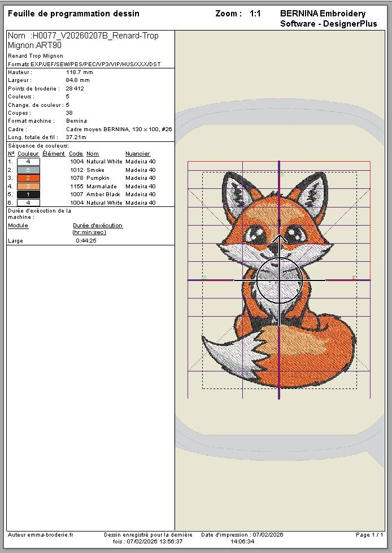Click thread code 1155
Screen dimensions: 392x553
tap(77, 186)
